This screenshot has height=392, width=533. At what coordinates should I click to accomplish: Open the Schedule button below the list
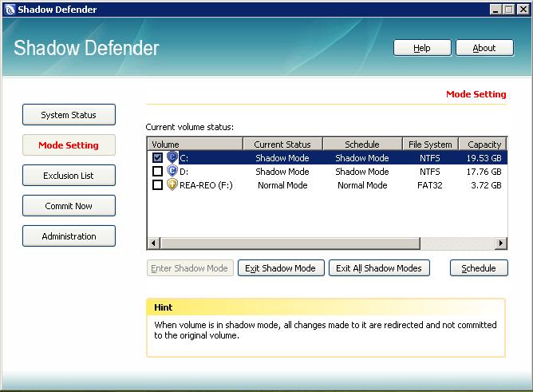(x=479, y=268)
